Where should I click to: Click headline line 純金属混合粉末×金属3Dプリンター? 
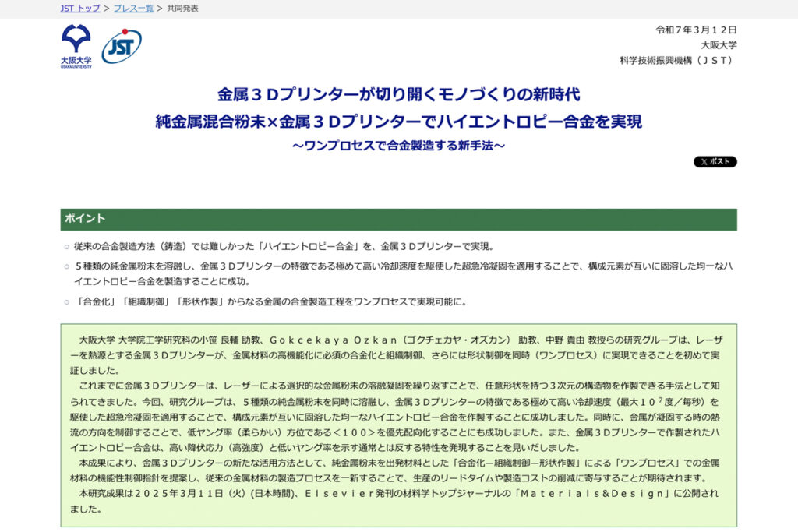click(x=398, y=122)
